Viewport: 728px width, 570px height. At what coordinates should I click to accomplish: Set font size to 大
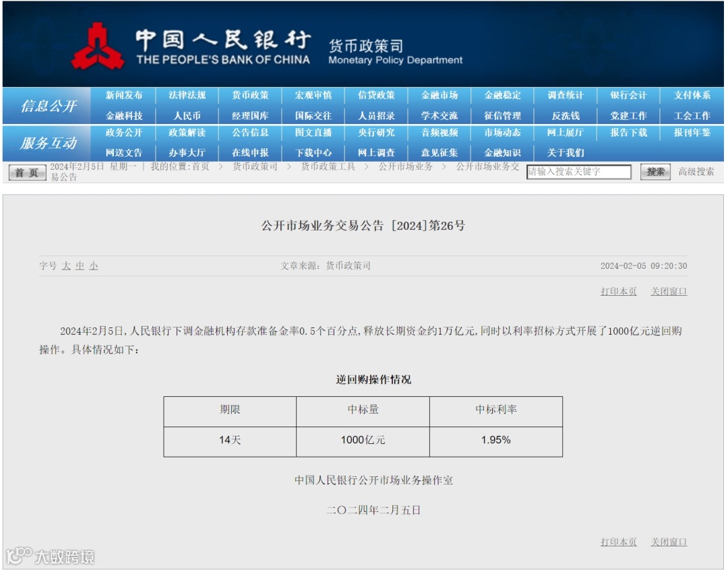(66, 266)
